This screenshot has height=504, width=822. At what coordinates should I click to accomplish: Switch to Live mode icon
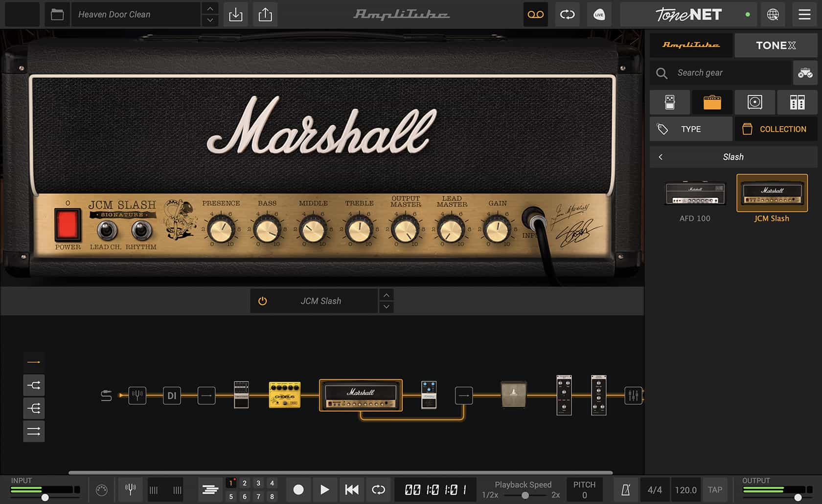(599, 15)
